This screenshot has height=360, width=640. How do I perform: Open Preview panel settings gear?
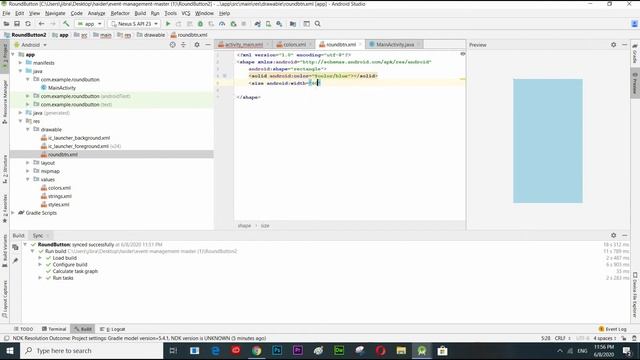[x=613, y=44]
